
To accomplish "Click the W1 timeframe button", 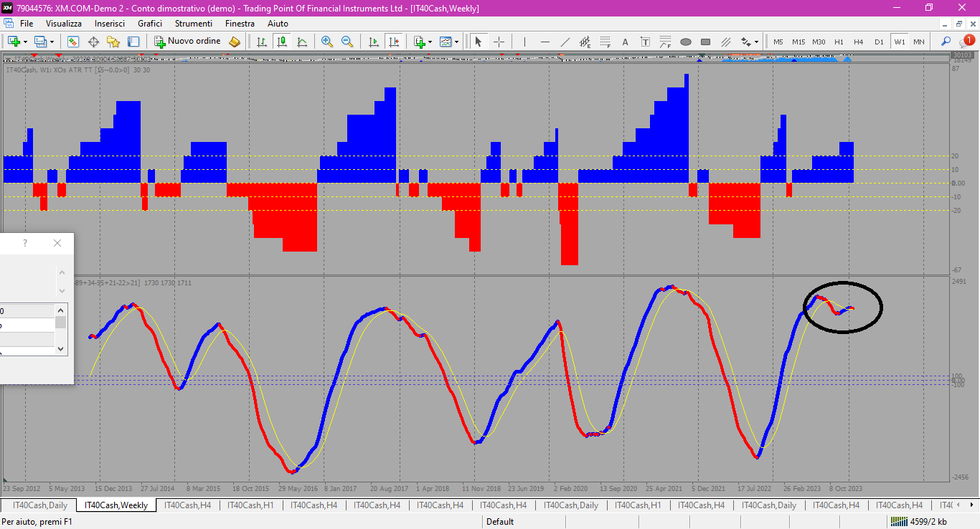I will click(899, 42).
